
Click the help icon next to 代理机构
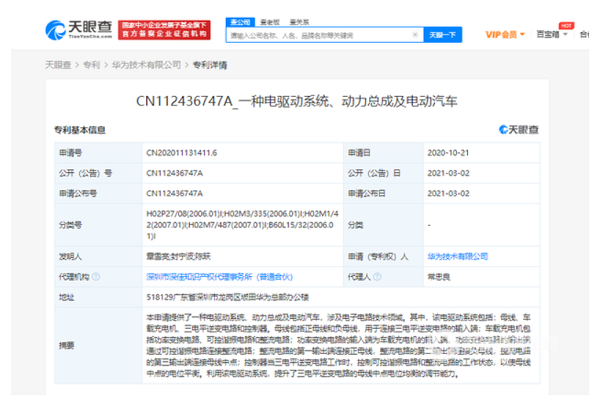point(96,276)
